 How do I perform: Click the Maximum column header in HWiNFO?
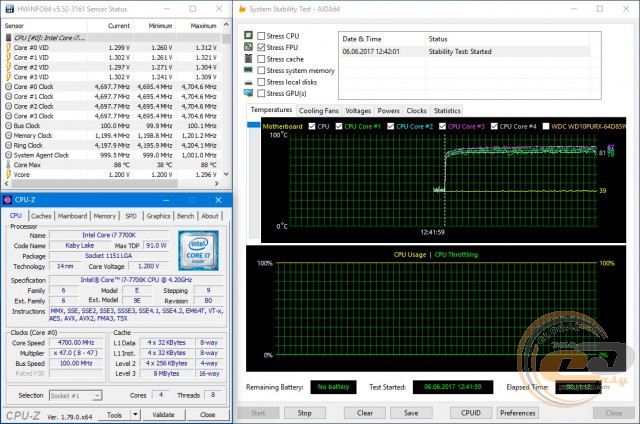[x=199, y=25]
